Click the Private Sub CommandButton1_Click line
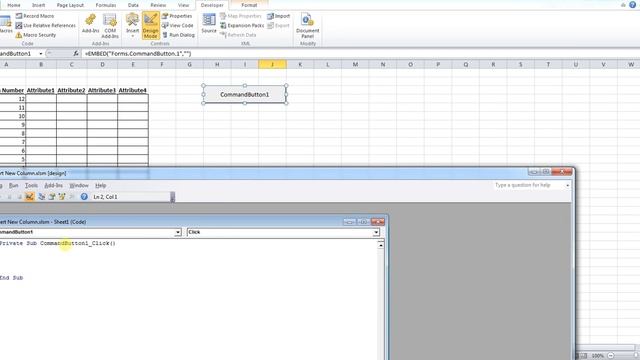Image resolution: width=640 pixels, height=360 pixels. pyautogui.click(x=58, y=243)
